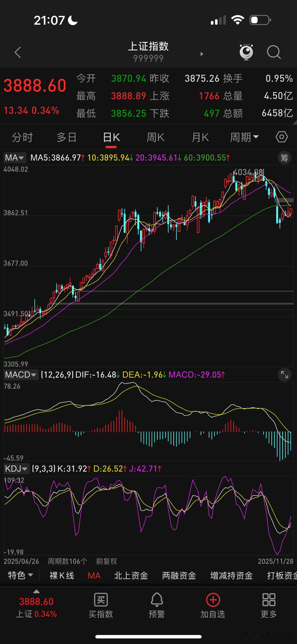Viewport: 297px width, 644px height.
Task: Tap the iOS home indicator bar
Action: (x=148, y=637)
